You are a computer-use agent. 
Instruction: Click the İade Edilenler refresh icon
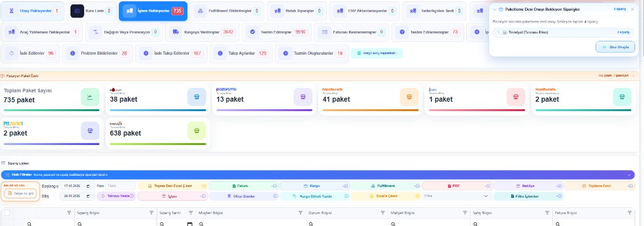11,53
